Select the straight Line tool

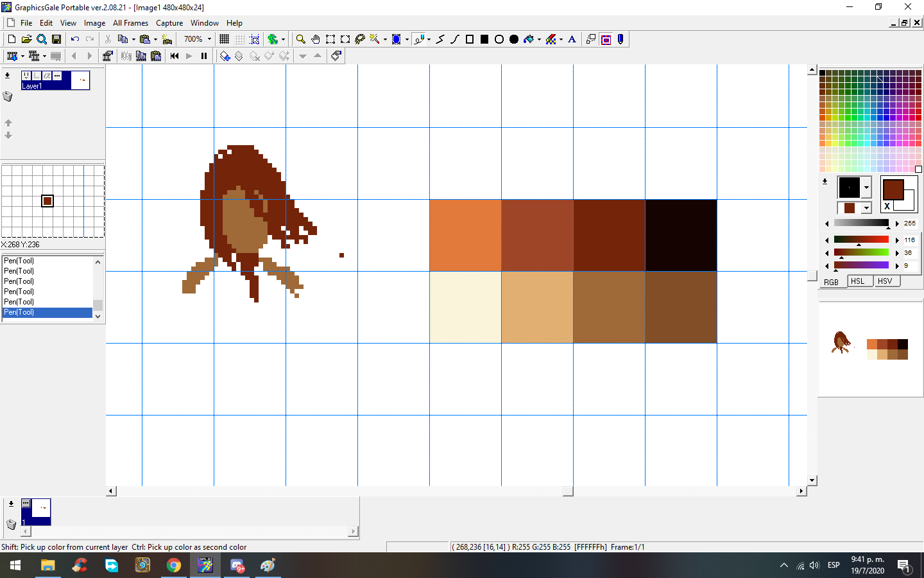click(x=440, y=39)
